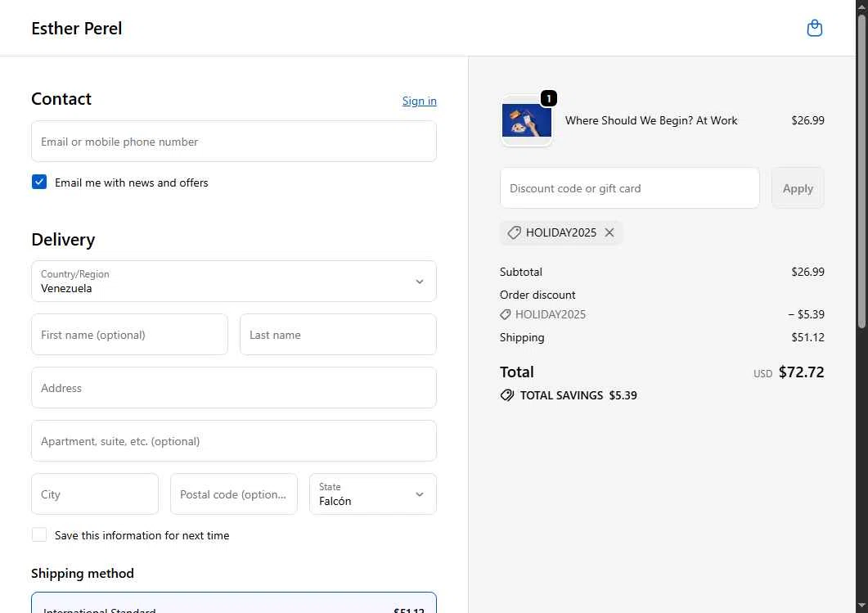Viewport: 868px width, 613px height.
Task: Remove the HOLIDAY2025 discount code
Action: pos(609,232)
